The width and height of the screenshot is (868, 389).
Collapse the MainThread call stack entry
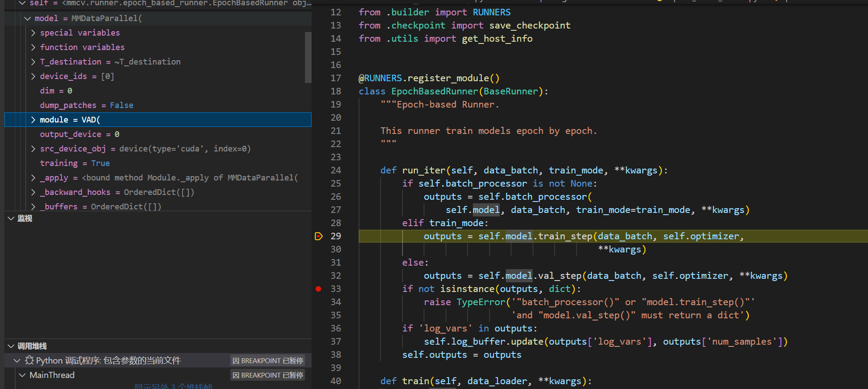point(22,375)
